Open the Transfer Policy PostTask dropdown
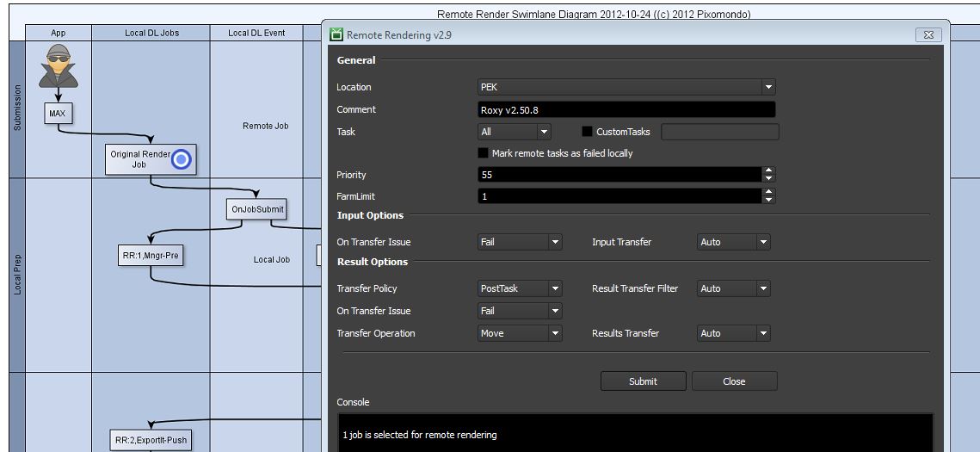Image resolution: width=980 pixels, height=452 pixels. [x=520, y=288]
